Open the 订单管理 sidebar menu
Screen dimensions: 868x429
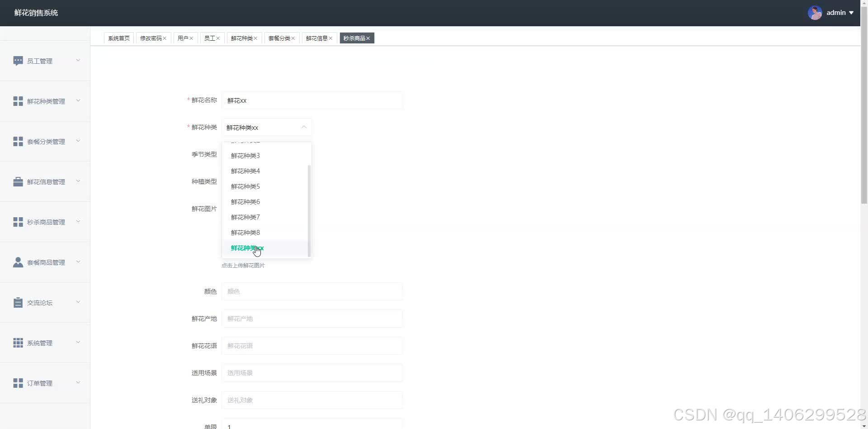click(x=45, y=383)
